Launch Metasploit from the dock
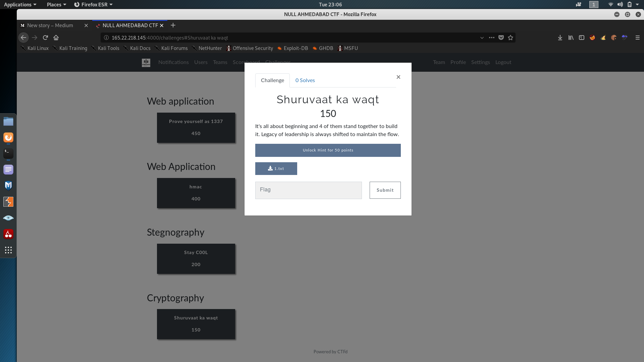The height and width of the screenshot is (362, 644). (8, 185)
